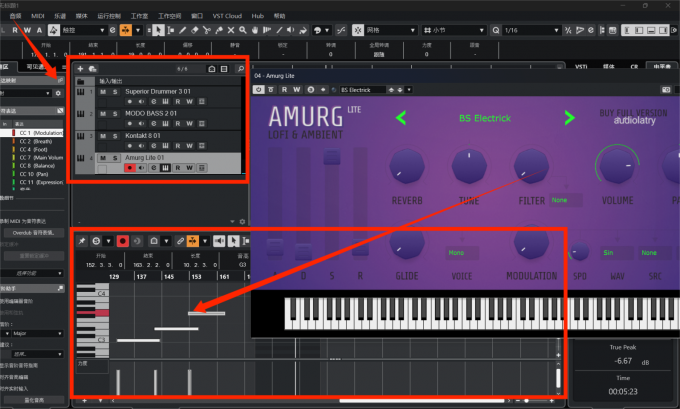This screenshot has width=680, height=409.
Task: Select the Zoom magnifier tool
Action: click(x=243, y=30)
